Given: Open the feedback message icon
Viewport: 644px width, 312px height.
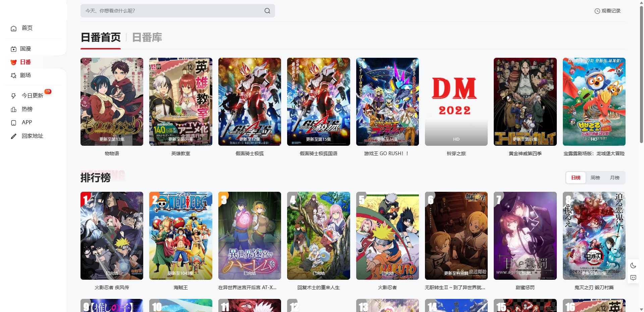Looking at the screenshot, I should (633, 278).
